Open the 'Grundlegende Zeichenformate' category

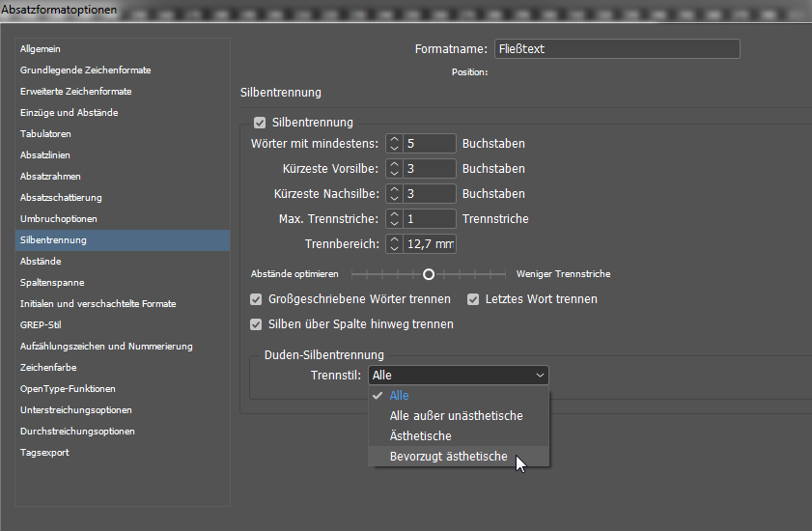click(x=86, y=70)
